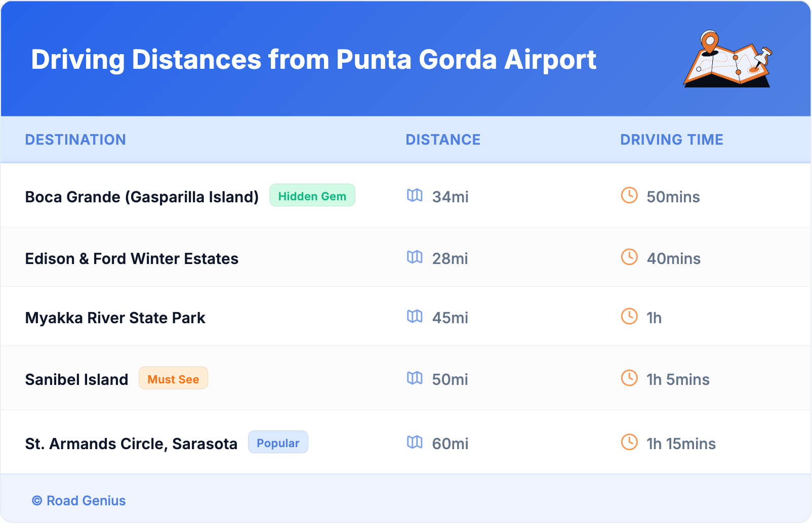Click the map icon beside 60mi
812x523 pixels.
point(415,443)
